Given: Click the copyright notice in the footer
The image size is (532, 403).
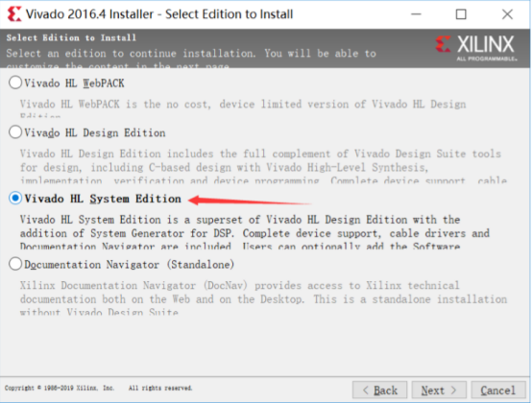Looking at the screenshot, I should [x=60, y=388].
